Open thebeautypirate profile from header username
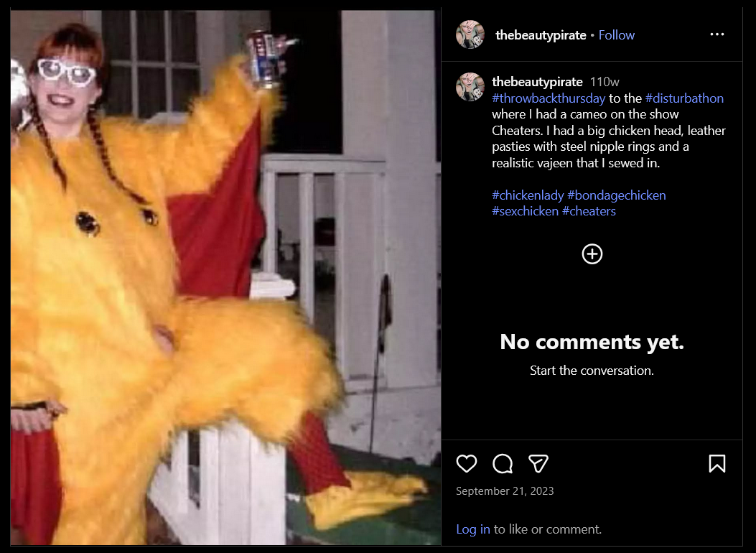756x553 pixels. pyautogui.click(x=541, y=35)
